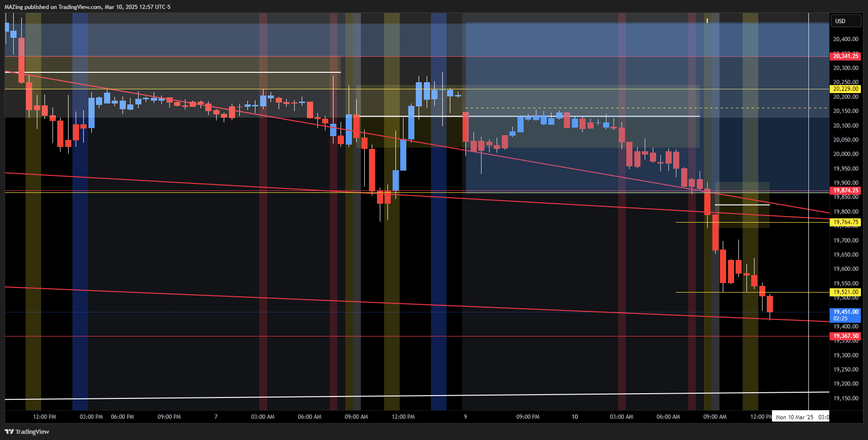Click the 19,150.00 price axis tick
868x440 pixels.
[x=846, y=398]
